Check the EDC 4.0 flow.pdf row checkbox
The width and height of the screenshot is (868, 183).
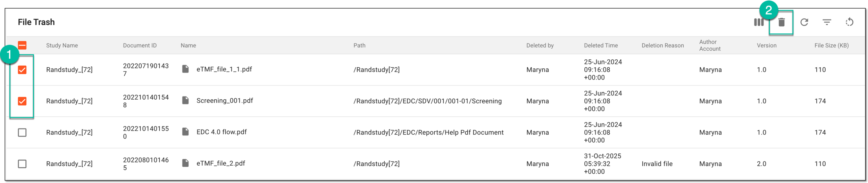tap(22, 132)
